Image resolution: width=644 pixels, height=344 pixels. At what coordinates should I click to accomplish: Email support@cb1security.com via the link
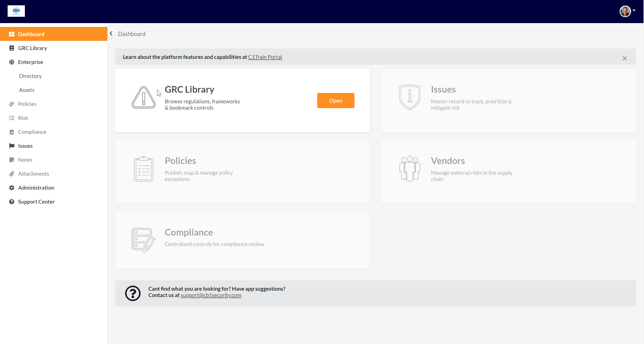(x=211, y=295)
